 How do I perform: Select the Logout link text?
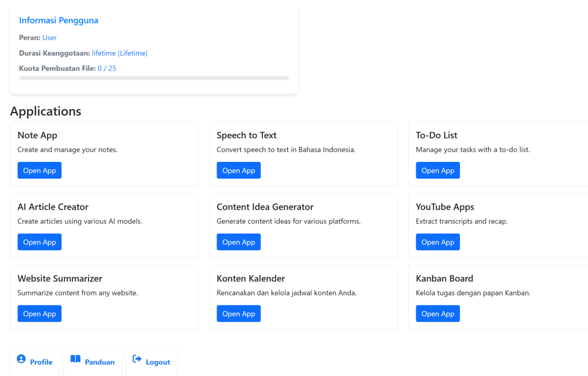[x=158, y=362]
